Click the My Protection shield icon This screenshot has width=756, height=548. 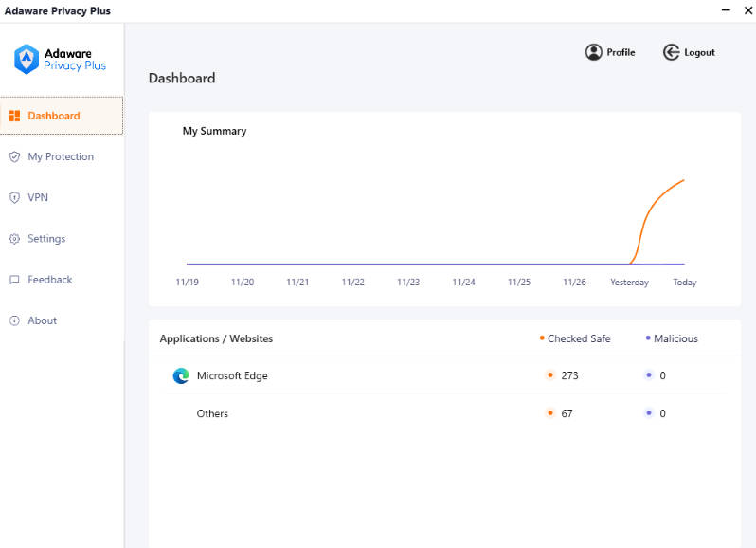tap(15, 156)
